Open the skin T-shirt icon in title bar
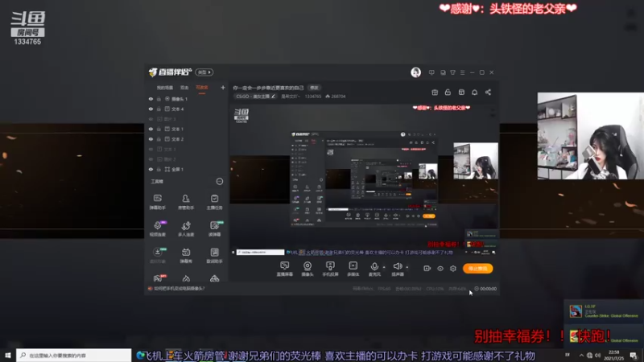644x362 pixels. [452, 72]
